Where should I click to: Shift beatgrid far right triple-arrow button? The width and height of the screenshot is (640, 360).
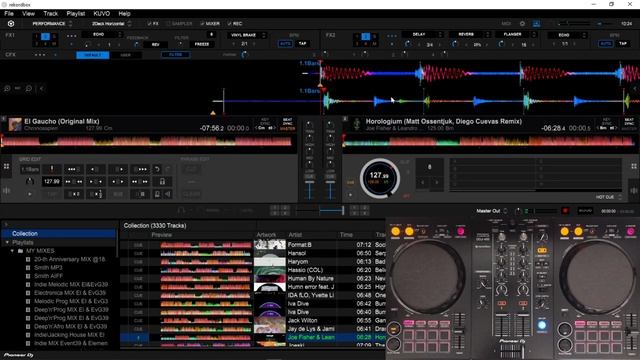pyautogui.click(x=140, y=169)
